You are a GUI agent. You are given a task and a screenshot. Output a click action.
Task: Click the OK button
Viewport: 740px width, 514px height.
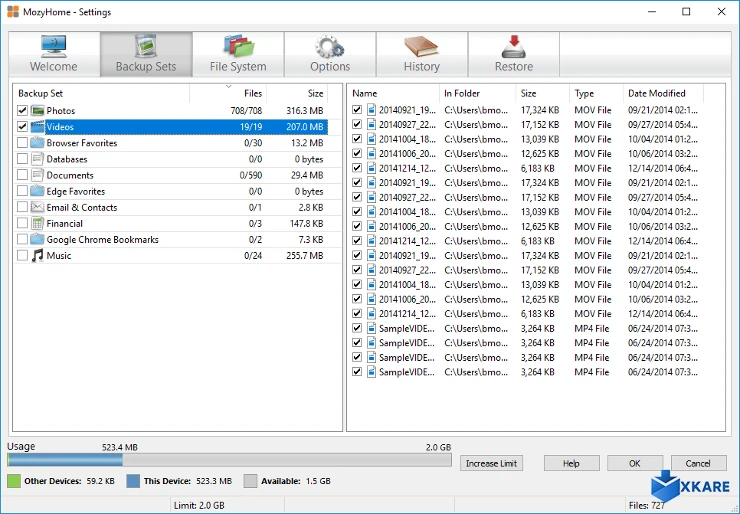pos(634,463)
